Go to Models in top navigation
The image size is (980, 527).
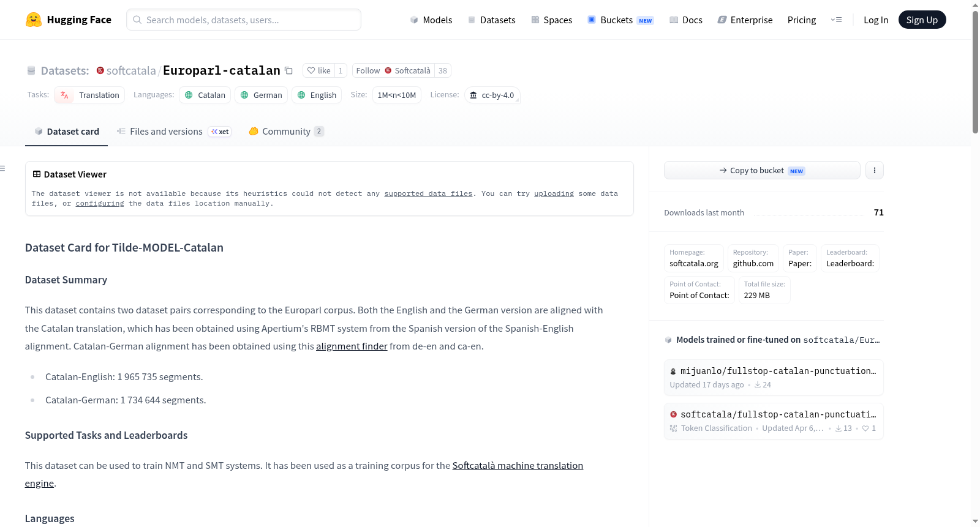(x=431, y=20)
